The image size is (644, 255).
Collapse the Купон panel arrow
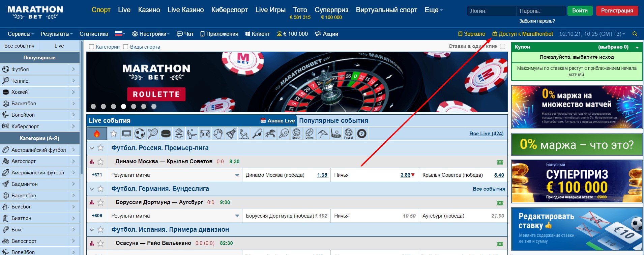[x=637, y=47]
